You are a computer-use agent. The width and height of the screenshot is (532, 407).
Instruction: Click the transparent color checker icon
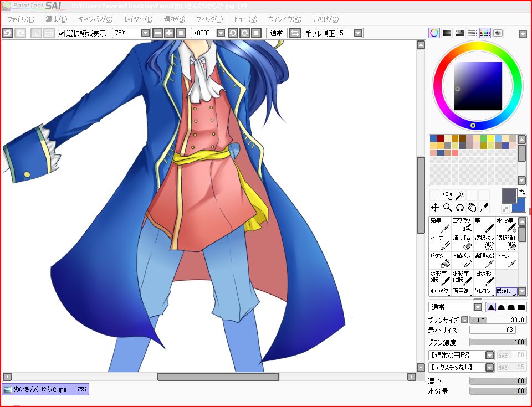click(505, 209)
